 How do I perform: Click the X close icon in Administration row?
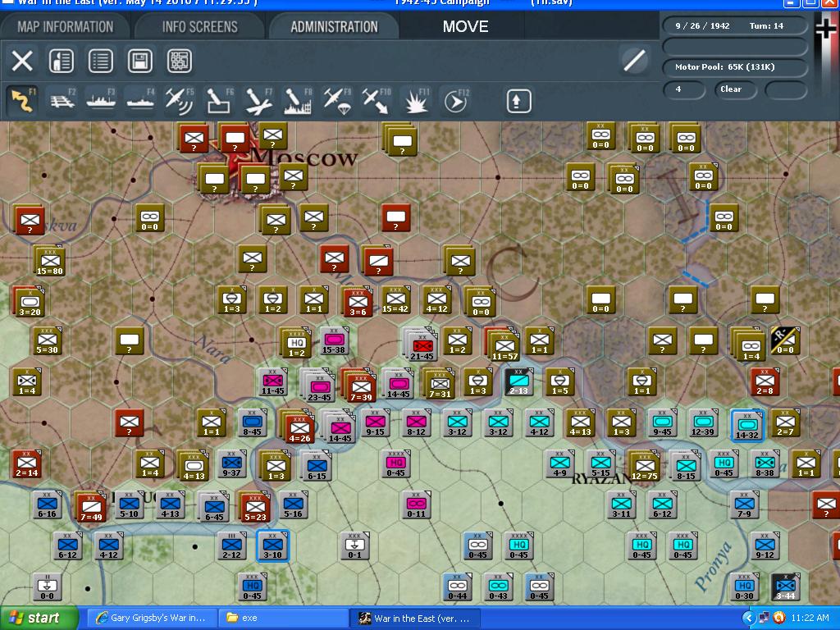coord(22,61)
